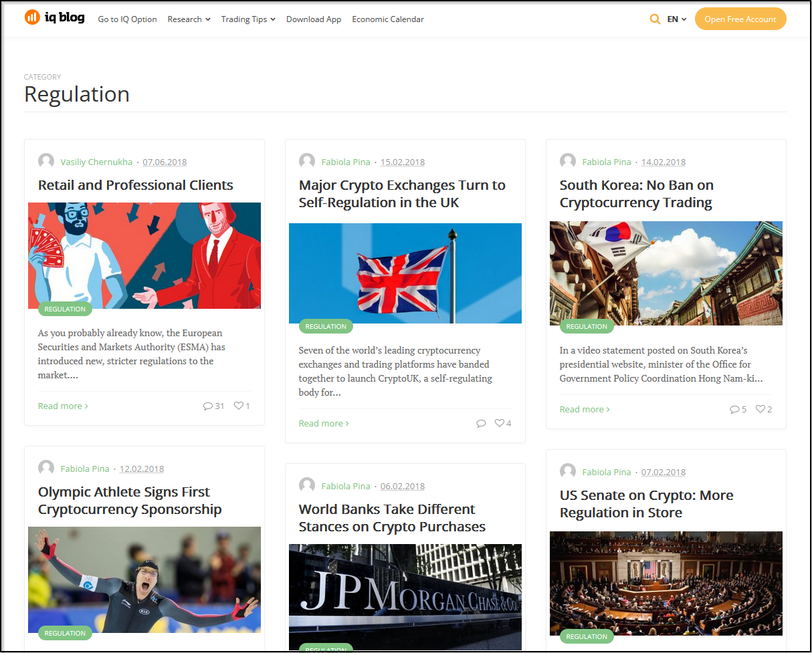Click author avatar on South Korea post
The height and width of the screenshot is (653, 812).
coord(568,161)
